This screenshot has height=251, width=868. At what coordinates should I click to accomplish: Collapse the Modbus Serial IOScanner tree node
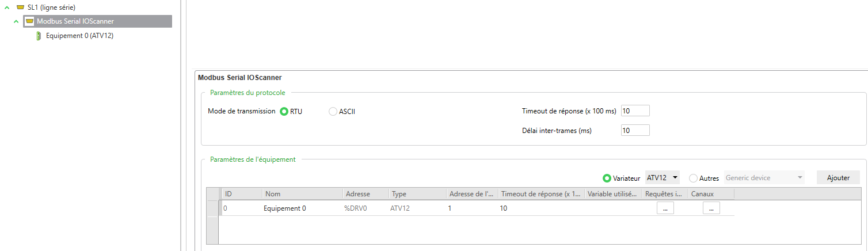16,21
